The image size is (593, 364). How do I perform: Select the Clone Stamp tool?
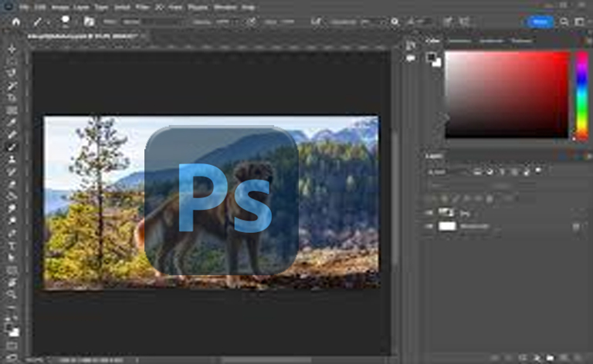[x=12, y=160]
